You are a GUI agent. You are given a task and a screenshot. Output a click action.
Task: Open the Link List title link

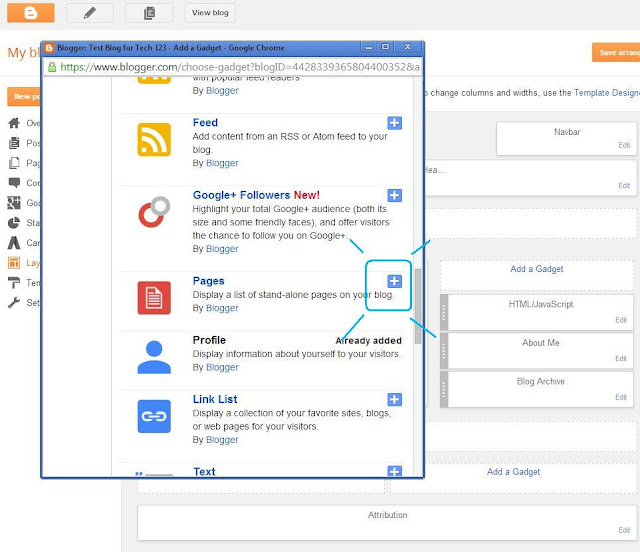pyautogui.click(x=215, y=399)
